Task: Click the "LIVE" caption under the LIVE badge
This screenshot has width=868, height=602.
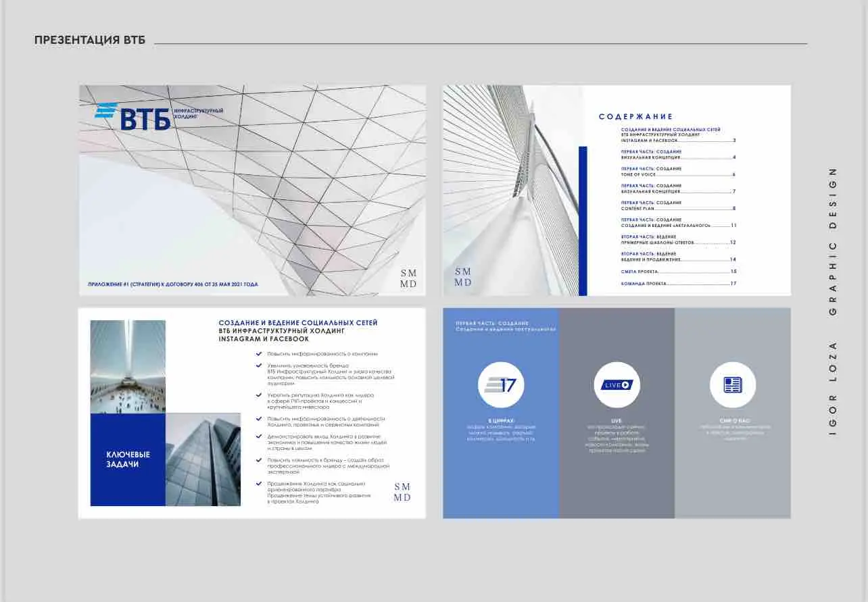Action: point(617,420)
